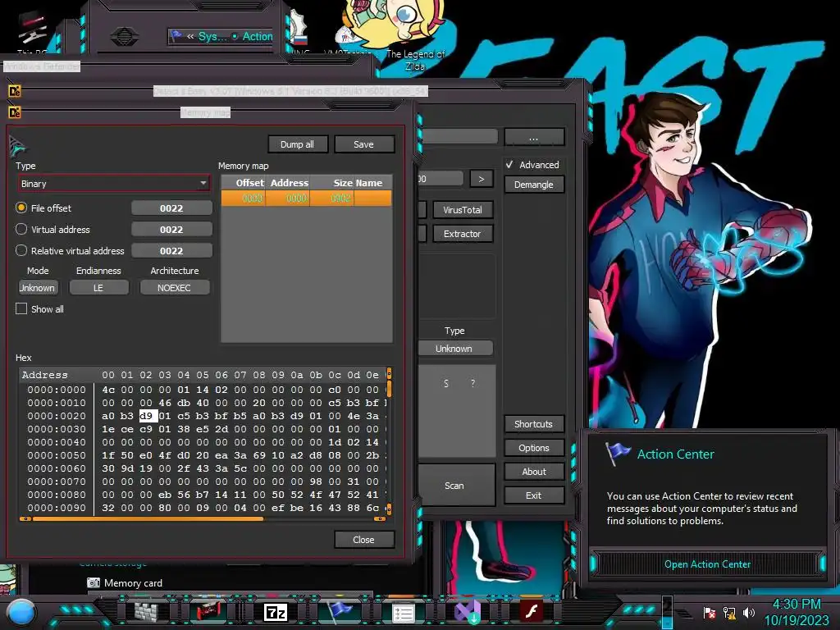
Task: Open the Type dropdown showing Binary
Action: click(x=113, y=184)
